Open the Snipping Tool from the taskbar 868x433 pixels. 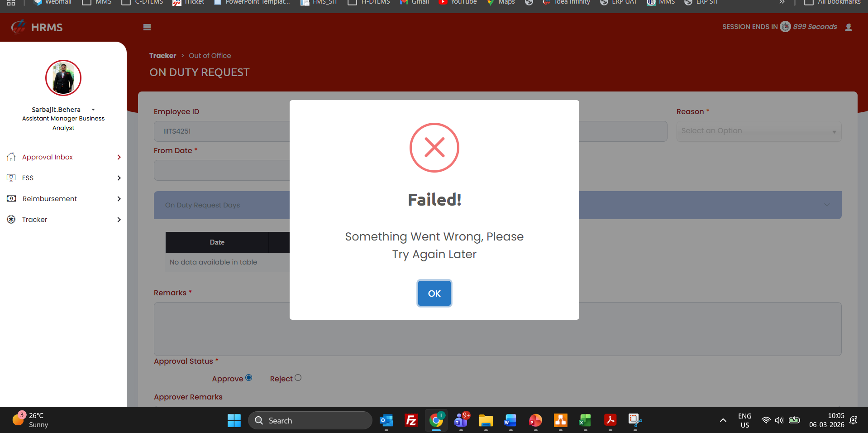(635, 420)
